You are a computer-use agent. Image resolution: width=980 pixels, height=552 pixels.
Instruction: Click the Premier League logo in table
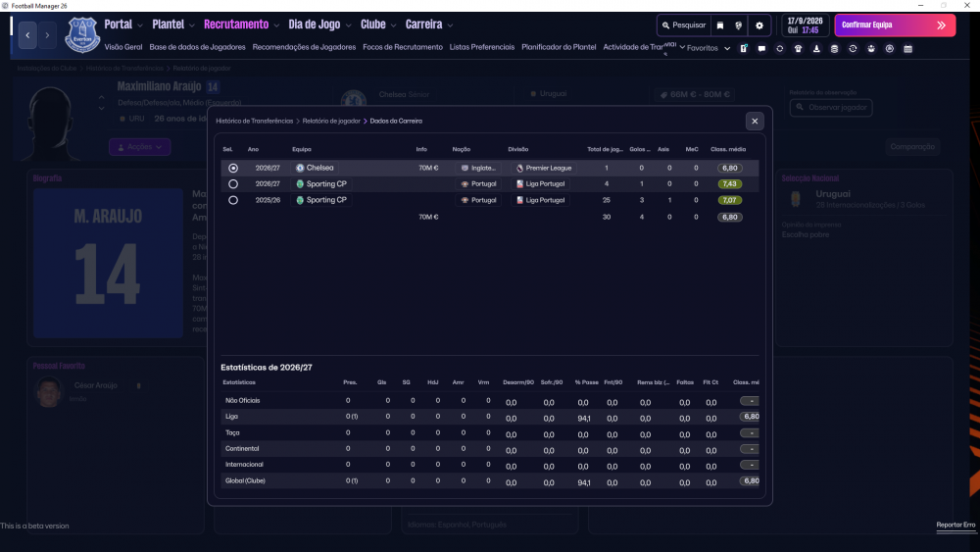click(519, 169)
